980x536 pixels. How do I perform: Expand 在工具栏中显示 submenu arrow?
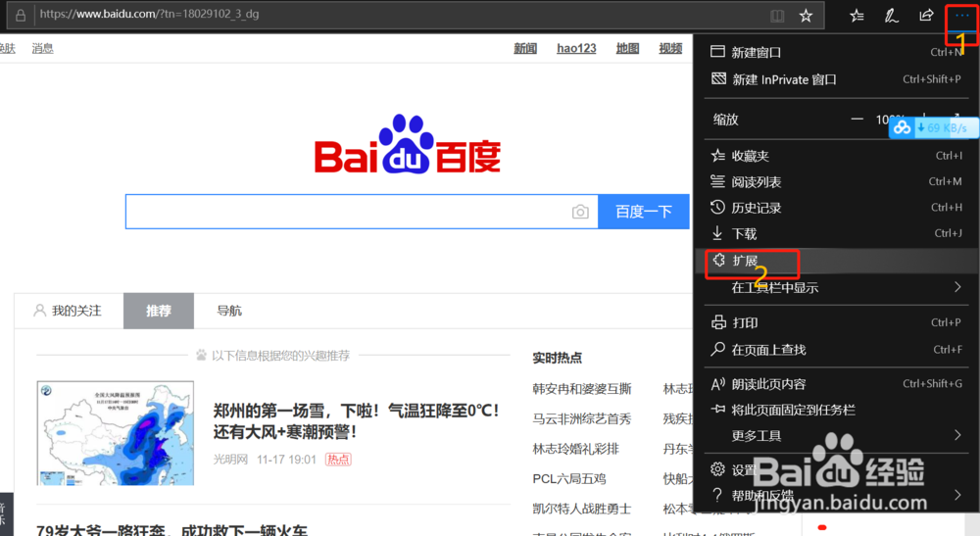(x=957, y=287)
